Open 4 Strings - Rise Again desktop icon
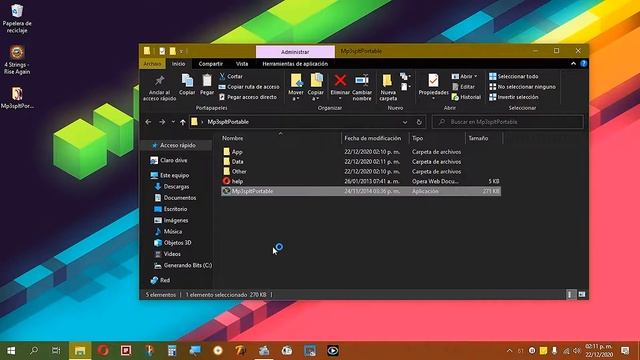The image size is (640, 360). point(17,60)
